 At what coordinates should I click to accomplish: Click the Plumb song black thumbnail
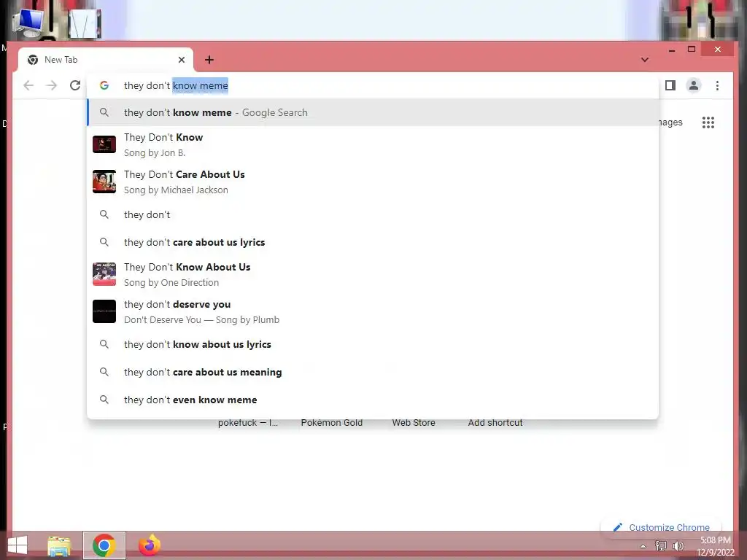(x=104, y=311)
